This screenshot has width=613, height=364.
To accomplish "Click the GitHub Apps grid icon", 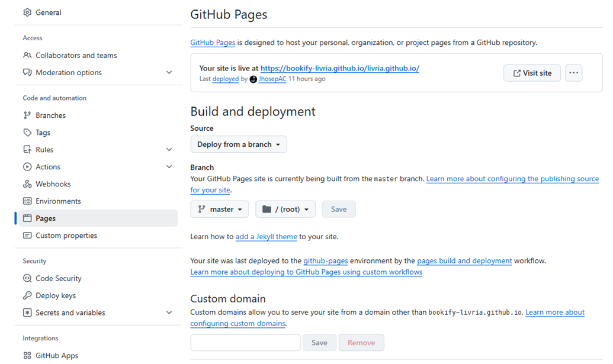I will click(27, 355).
